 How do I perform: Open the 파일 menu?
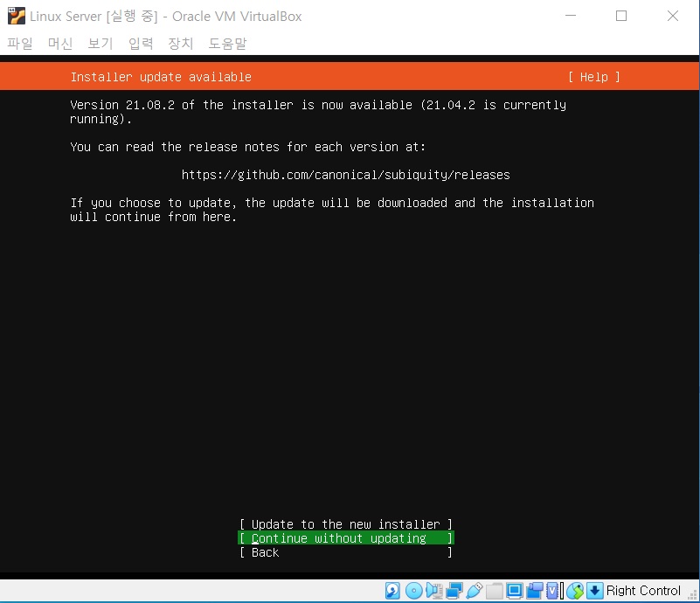20,44
